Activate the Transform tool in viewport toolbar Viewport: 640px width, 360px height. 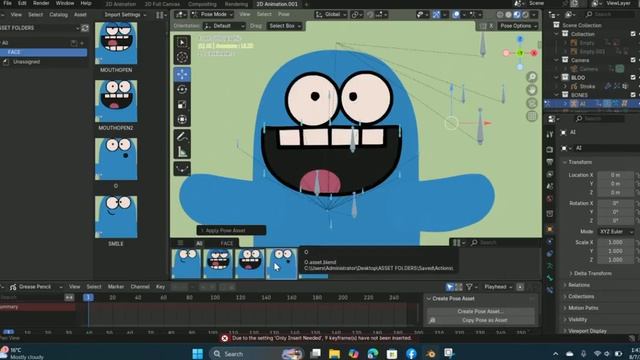(x=182, y=120)
